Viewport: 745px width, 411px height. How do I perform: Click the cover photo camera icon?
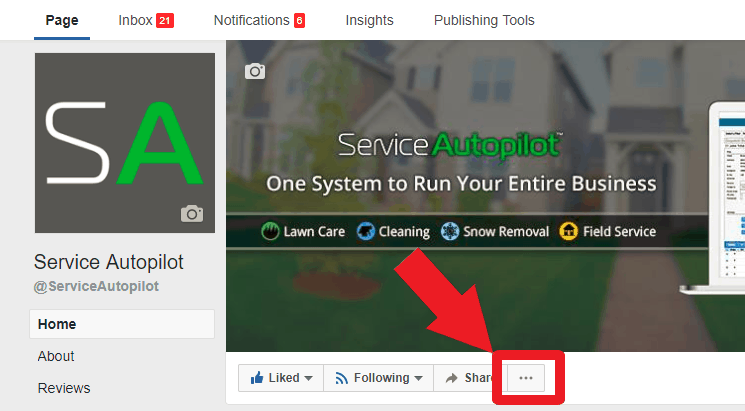[255, 71]
